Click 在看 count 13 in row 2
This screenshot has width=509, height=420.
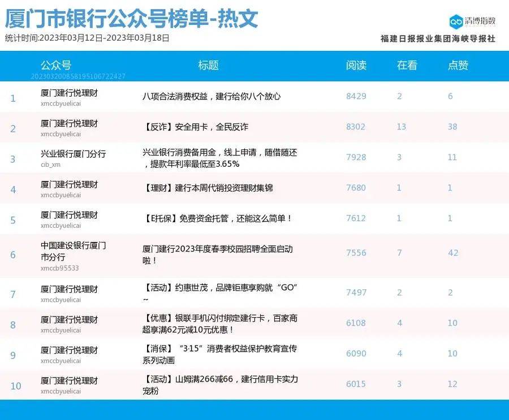[402, 127]
